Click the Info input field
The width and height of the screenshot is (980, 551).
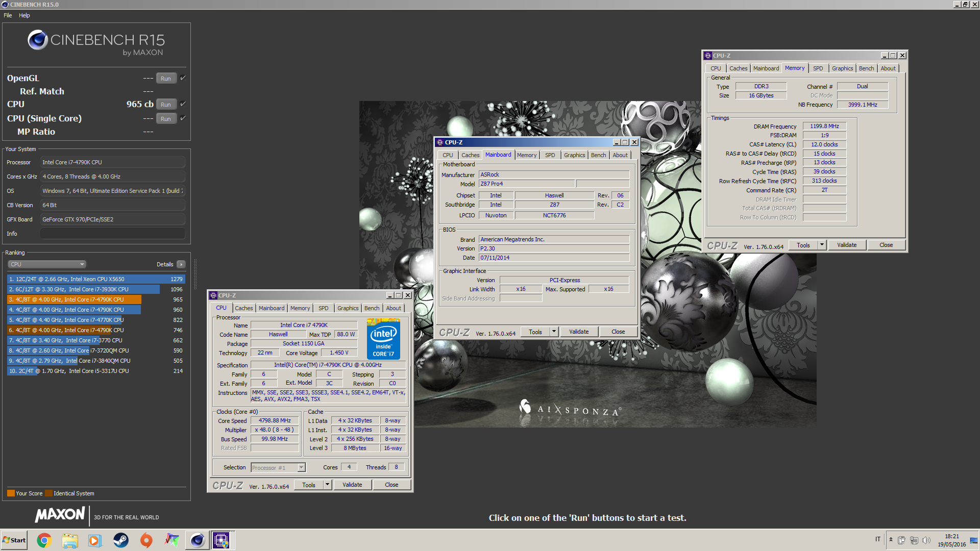point(112,234)
